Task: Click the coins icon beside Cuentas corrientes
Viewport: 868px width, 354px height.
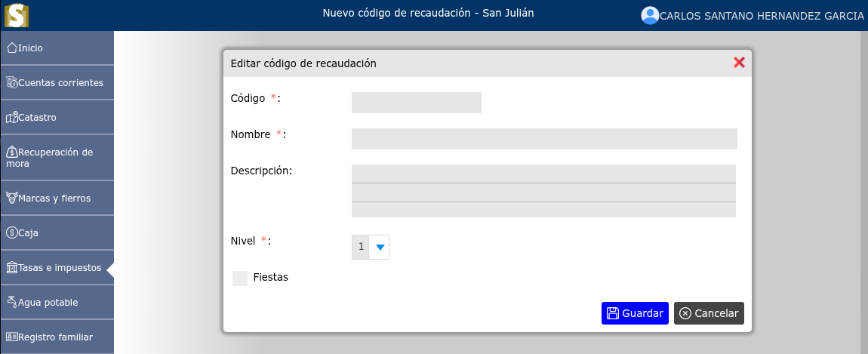Action: point(11,82)
